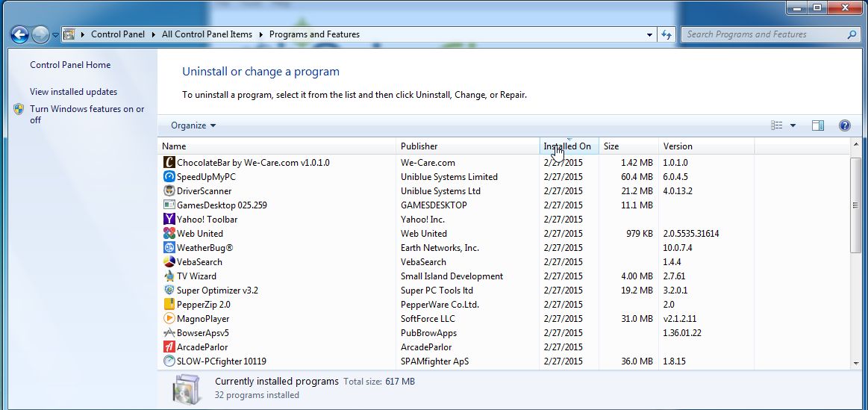The image size is (868, 410).
Task: Click the search magnifier icon
Action: coord(852,34)
